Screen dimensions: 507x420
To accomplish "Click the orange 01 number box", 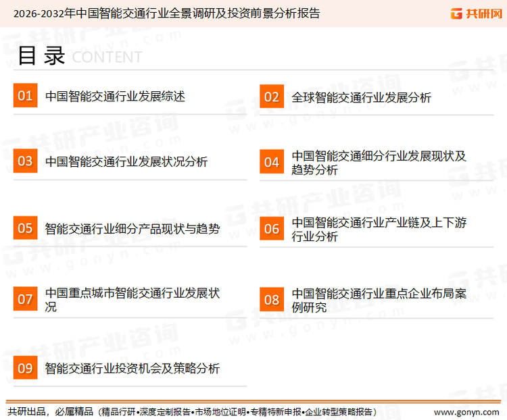I will click(25, 96).
